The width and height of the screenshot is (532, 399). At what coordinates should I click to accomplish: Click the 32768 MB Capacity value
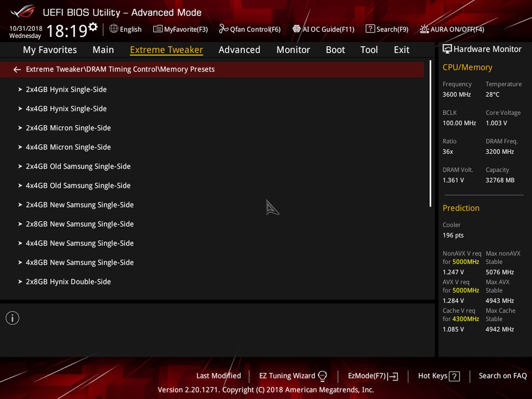click(500, 180)
